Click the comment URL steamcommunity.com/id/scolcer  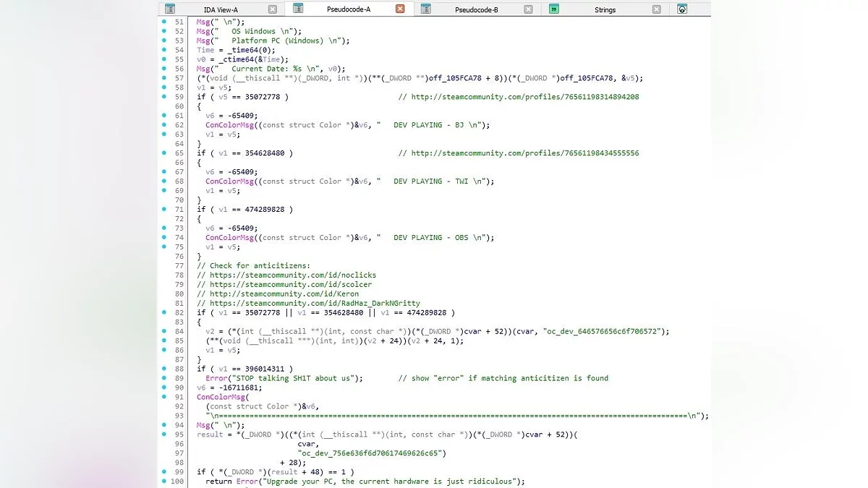coord(291,285)
